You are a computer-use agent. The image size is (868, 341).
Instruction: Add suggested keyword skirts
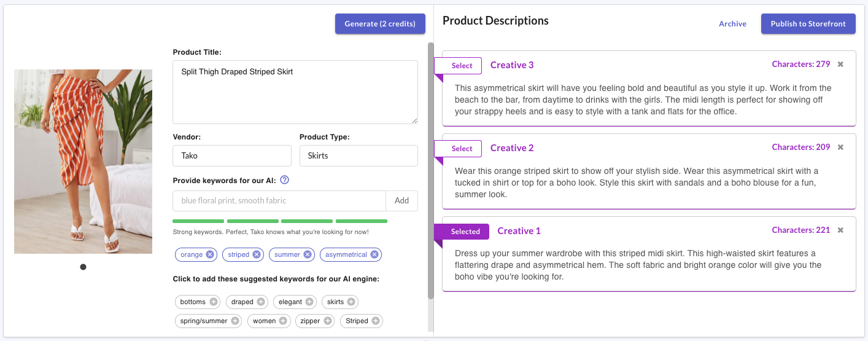coord(351,302)
